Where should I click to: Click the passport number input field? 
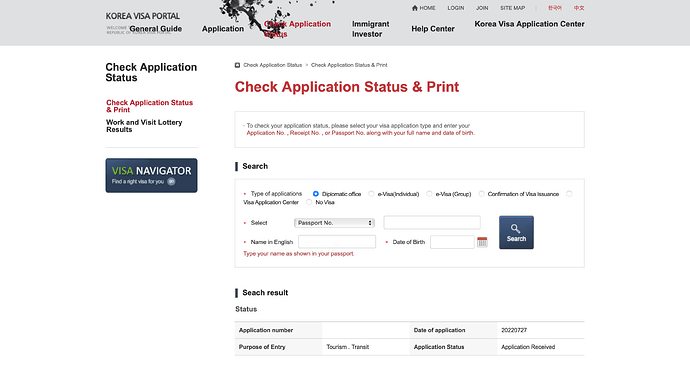click(432, 223)
